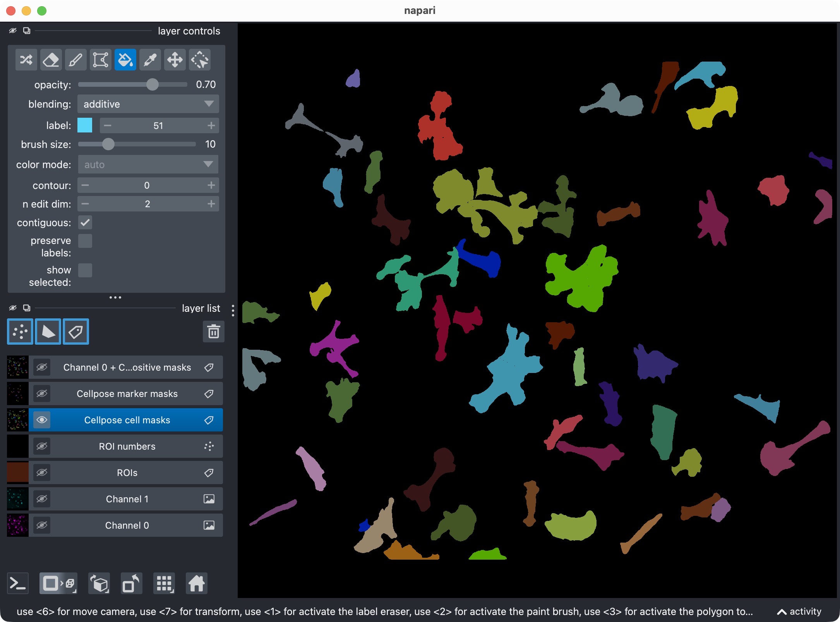Delete selected layer with trash icon
840x622 pixels.
click(x=213, y=332)
